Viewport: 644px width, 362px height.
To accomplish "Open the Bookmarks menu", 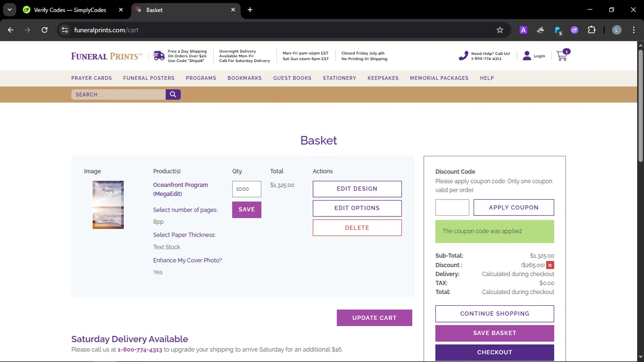I will click(245, 78).
